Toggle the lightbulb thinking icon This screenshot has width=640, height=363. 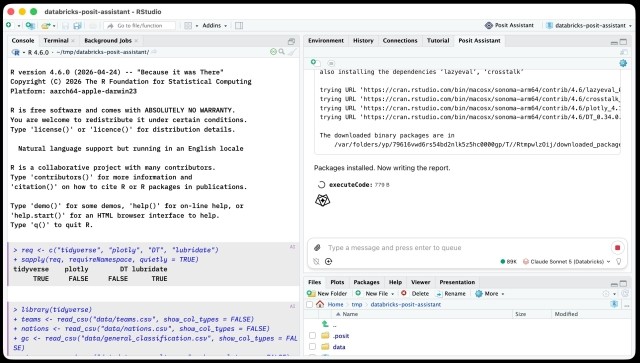(619, 261)
